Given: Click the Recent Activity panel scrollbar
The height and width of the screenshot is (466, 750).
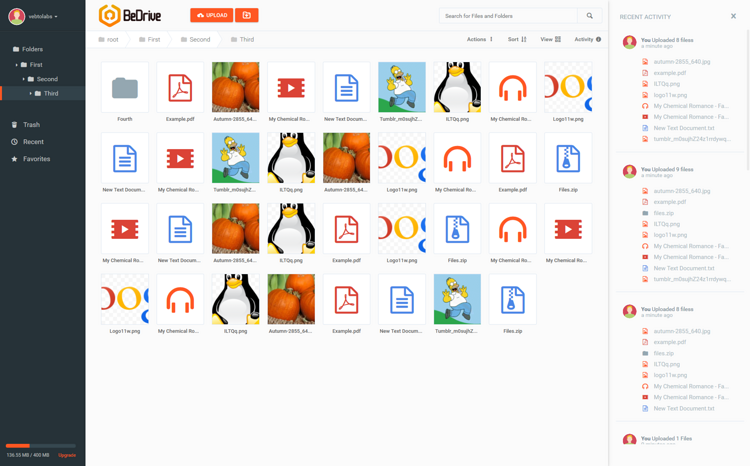Looking at the screenshot, I should pyautogui.click(x=748, y=100).
